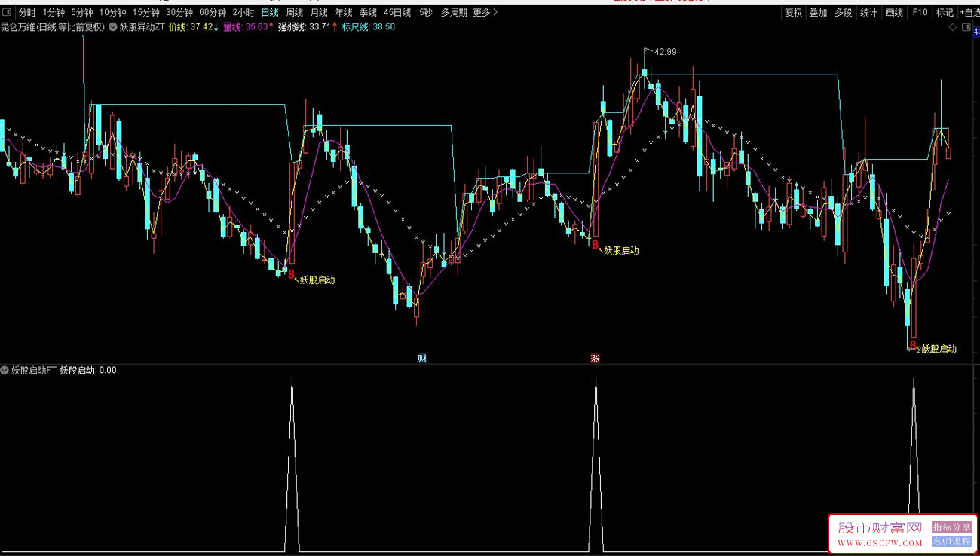Viewport: 980px width, 556px height.
Task: Select the 2小时 period
Action: (243, 12)
